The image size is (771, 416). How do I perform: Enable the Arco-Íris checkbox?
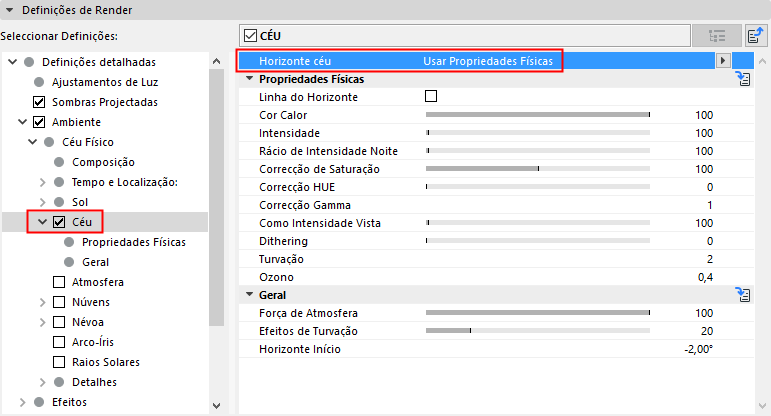[x=59, y=342]
